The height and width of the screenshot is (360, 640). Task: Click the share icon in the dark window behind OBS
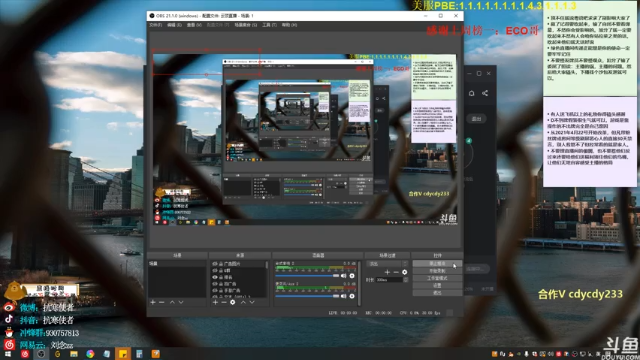click(x=485, y=93)
